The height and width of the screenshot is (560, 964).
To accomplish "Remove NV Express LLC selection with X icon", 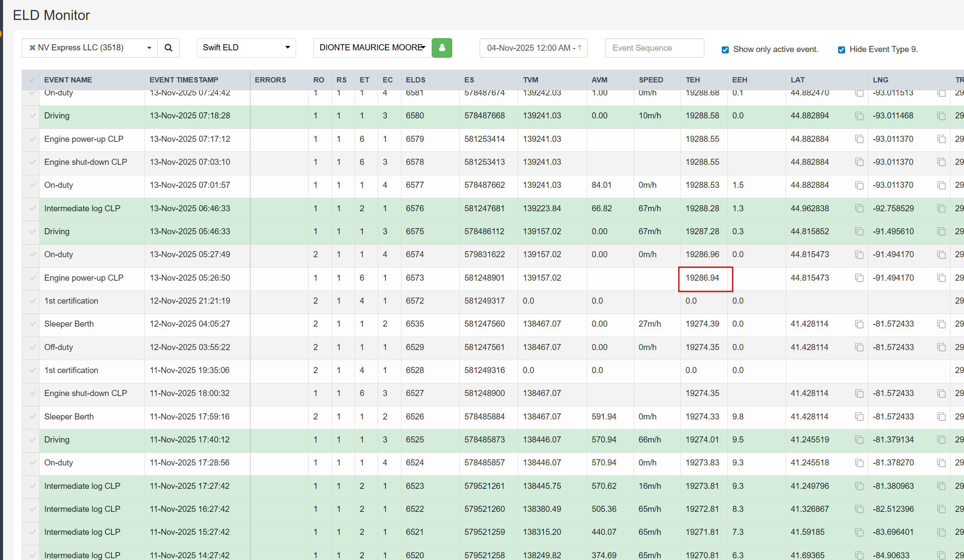I will coord(32,48).
